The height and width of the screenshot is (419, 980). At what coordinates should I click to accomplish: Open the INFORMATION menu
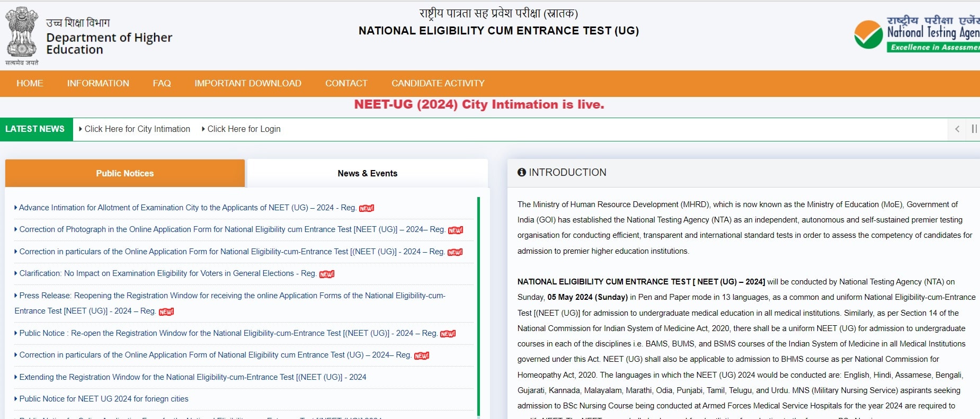(x=98, y=83)
